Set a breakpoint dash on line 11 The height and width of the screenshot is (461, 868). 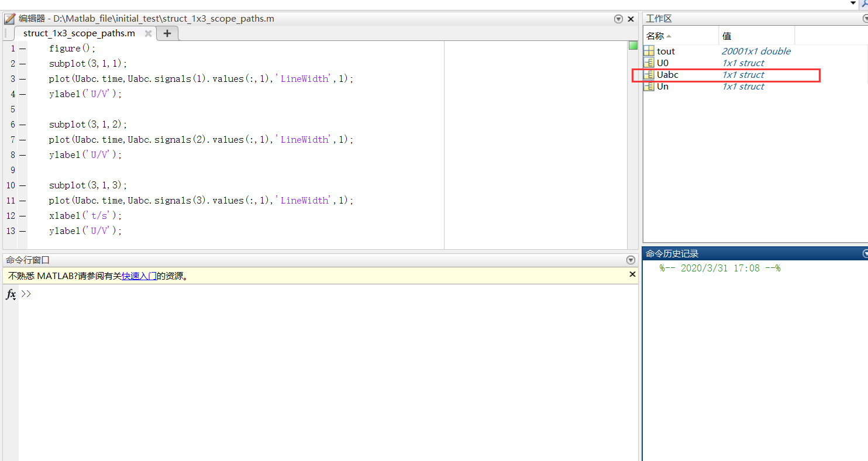coord(22,201)
